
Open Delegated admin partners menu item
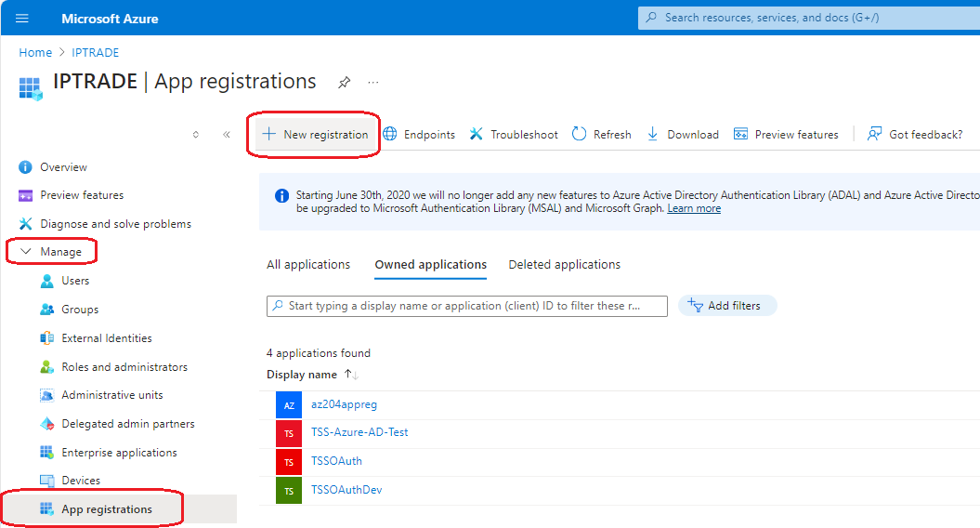pos(128,424)
